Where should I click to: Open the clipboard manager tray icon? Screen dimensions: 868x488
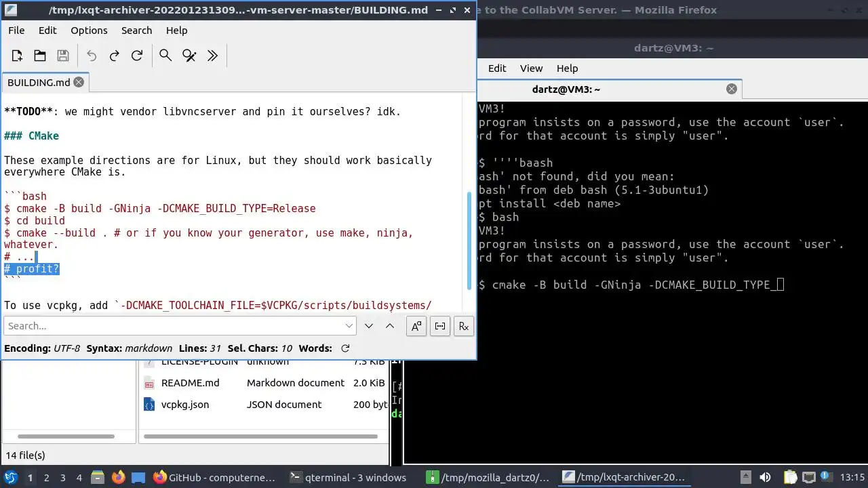click(790, 477)
